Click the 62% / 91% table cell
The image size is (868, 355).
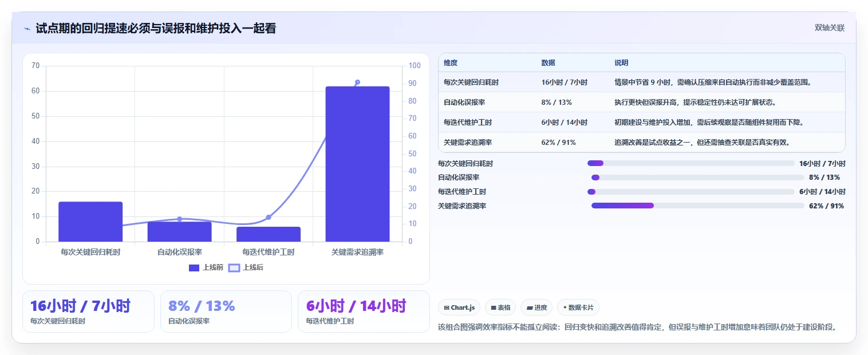558,143
